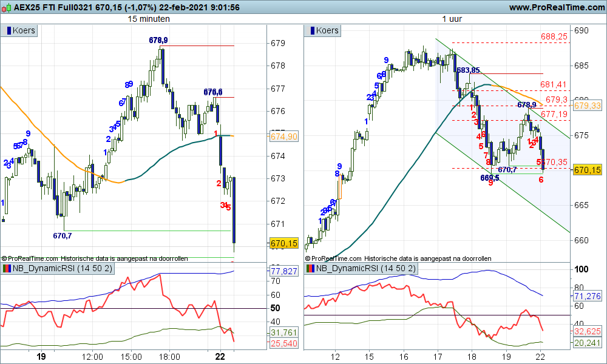The image size is (607, 364).
Task: Click the red 670,35 level label
Action: (555, 162)
